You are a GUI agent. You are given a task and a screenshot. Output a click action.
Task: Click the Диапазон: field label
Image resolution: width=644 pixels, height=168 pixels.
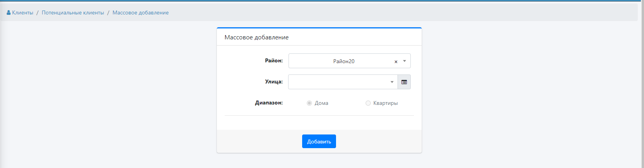(x=269, y=103)
